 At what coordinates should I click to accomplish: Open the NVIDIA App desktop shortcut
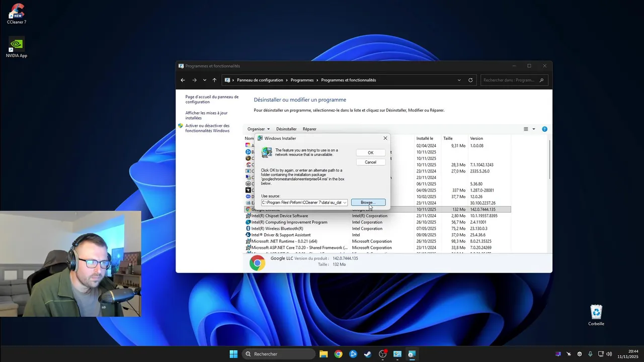[x=17, y=47]
